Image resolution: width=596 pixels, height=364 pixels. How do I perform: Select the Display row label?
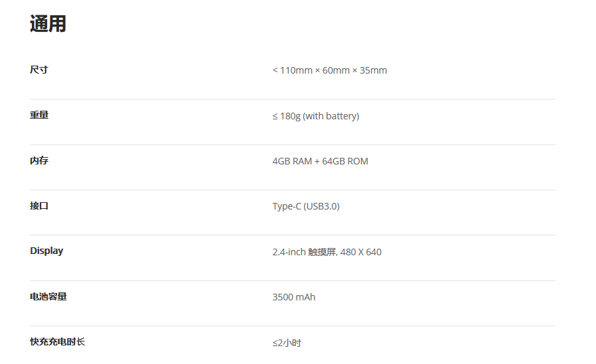pos(46,251)
